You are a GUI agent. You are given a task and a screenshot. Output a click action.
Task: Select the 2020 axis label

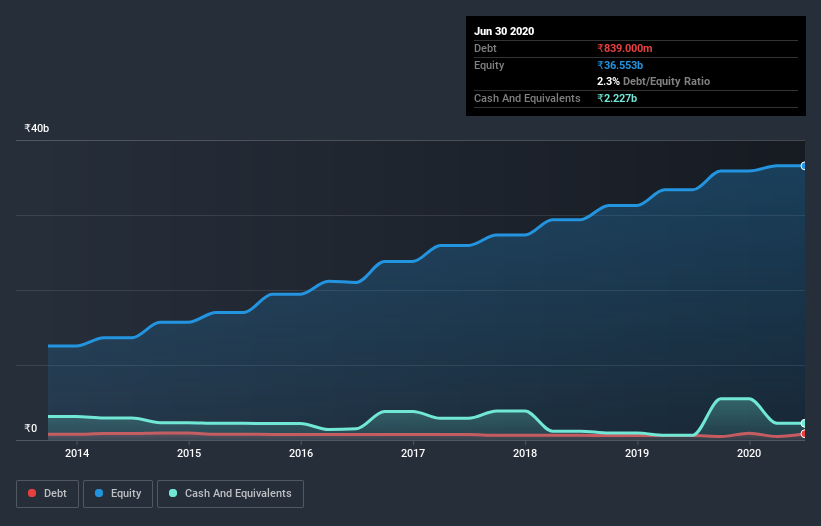(749, 453)
